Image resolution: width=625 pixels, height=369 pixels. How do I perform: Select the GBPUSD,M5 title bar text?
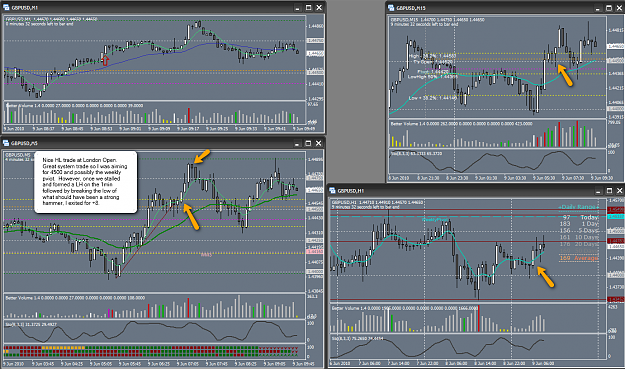(x=24, y=143)
